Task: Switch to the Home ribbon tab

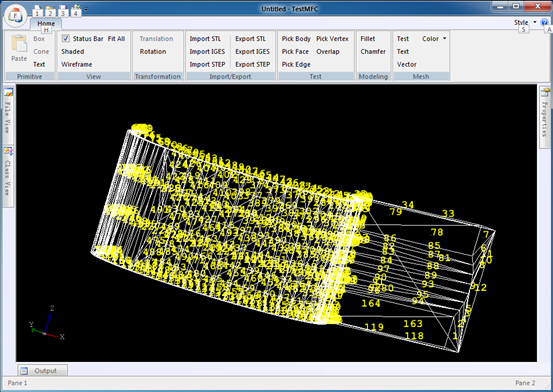Action: coord(46,23)
